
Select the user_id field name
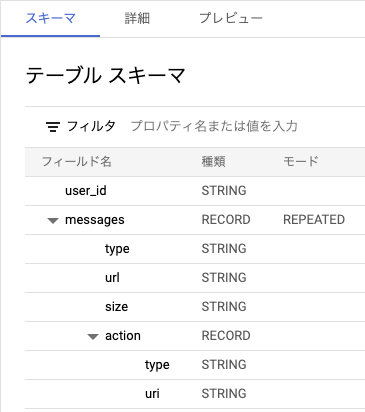86,191
